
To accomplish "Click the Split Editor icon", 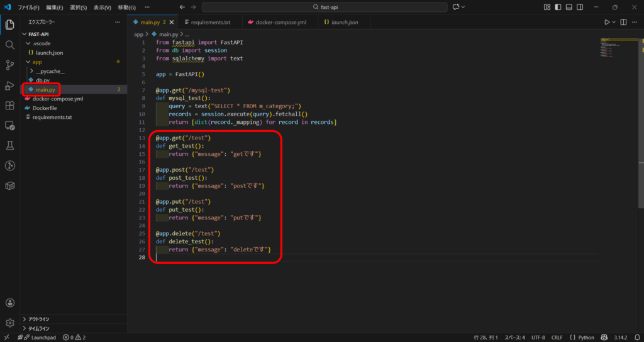I will 624,22.
